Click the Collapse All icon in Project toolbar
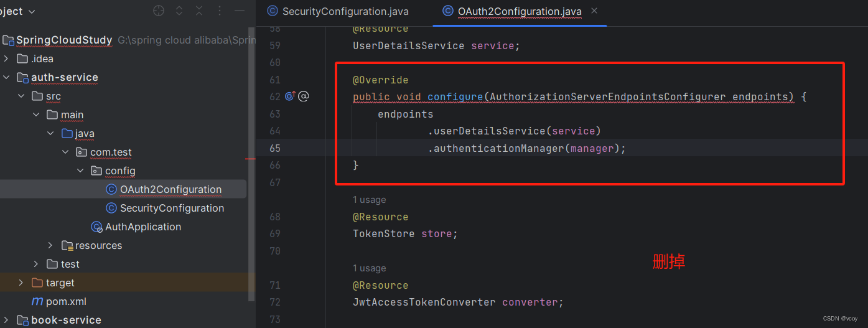This screenshot has width=868, height=328. (199, 11)
